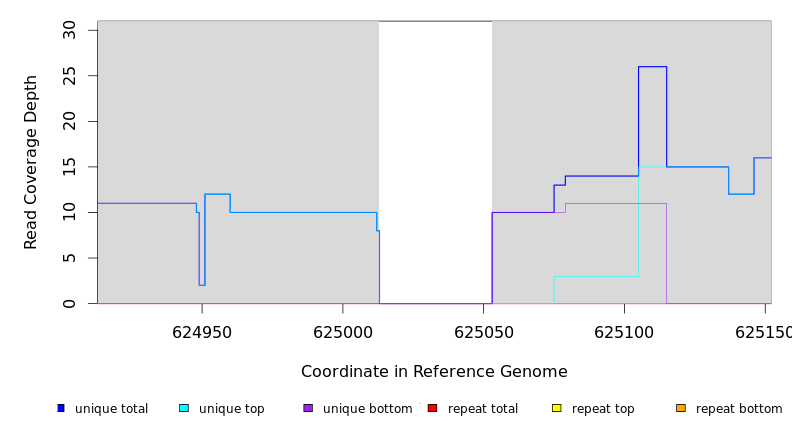Click the purple 'unique bottom' legend swatch
Viewport: 792px width, 432px height.
[308, 408]
